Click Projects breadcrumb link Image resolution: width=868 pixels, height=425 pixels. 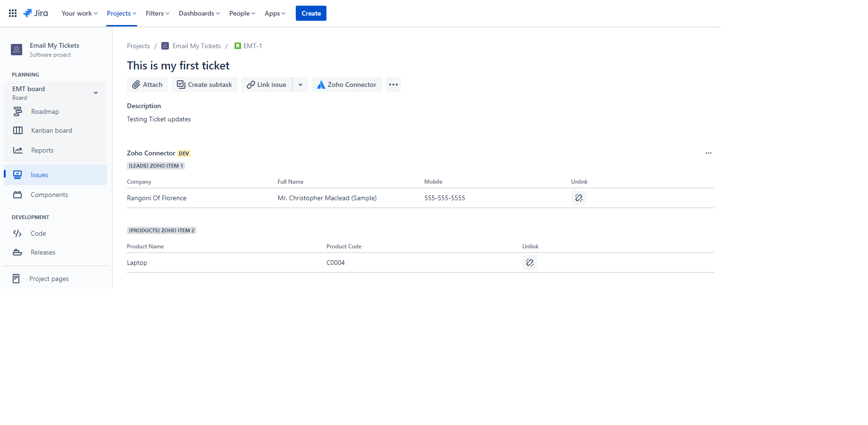pos(138,46)
